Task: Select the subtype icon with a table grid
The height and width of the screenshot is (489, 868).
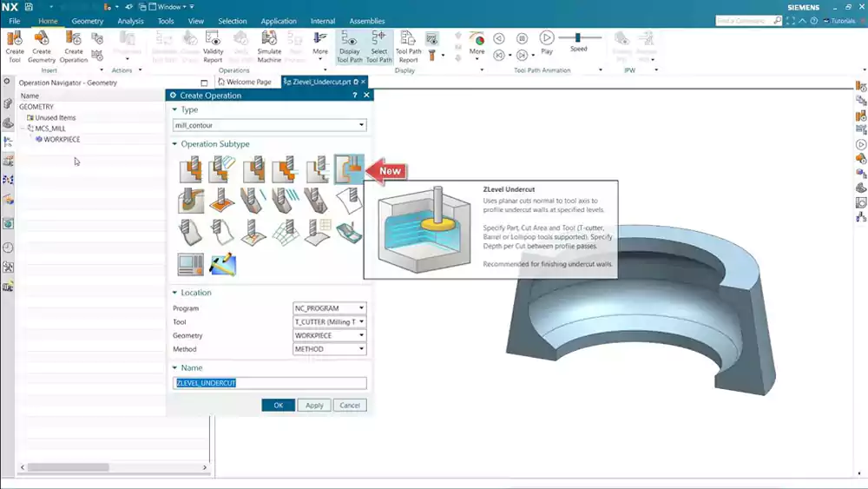Action: click(x=318, y=232)
